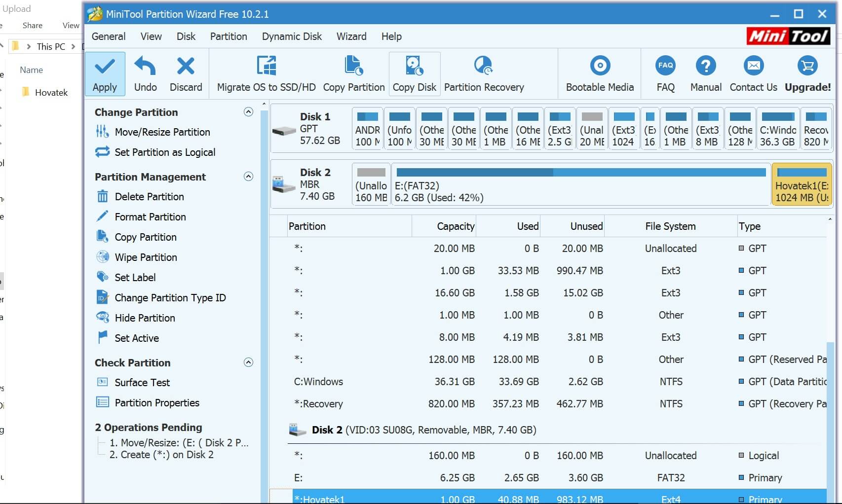
Task: Apply the pending operations
Action: (105, 74)
